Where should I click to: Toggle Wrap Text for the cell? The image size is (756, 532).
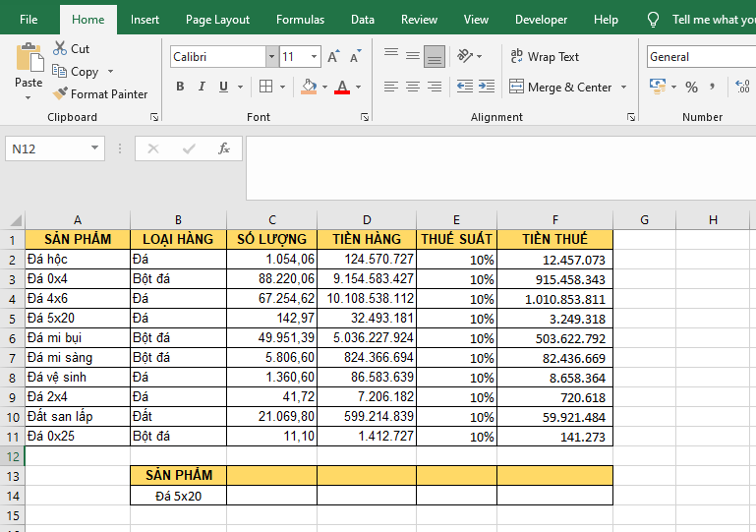545,57
